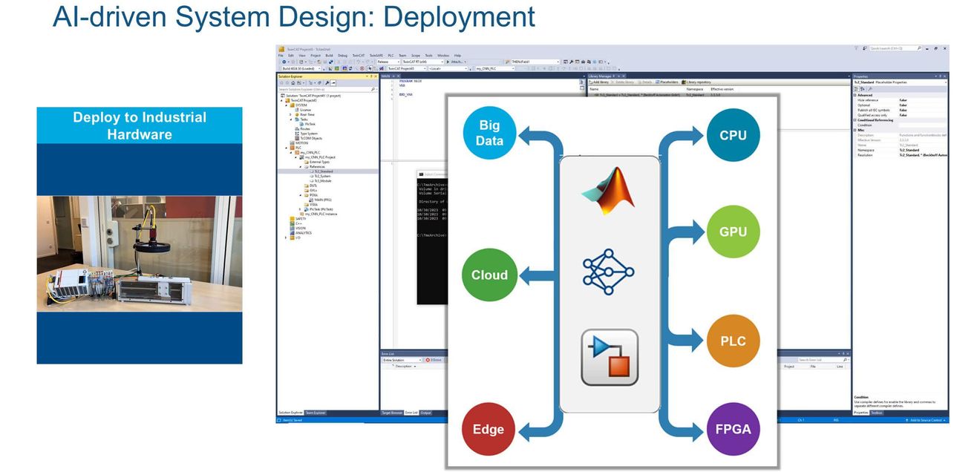
Task: Select the MAIN (PRG) tree item
Action: point(324,200)
